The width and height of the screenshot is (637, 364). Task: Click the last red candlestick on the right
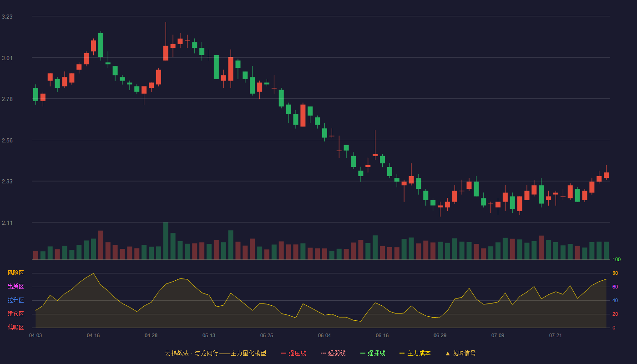click(x=606, y=175)
